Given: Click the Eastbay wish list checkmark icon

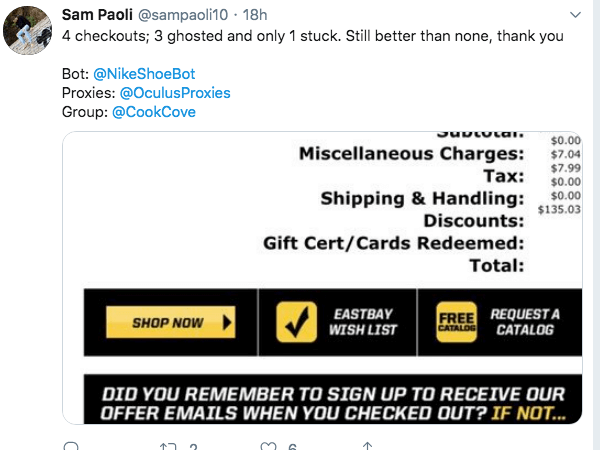Looking at the screenshot, I should 295,322.
